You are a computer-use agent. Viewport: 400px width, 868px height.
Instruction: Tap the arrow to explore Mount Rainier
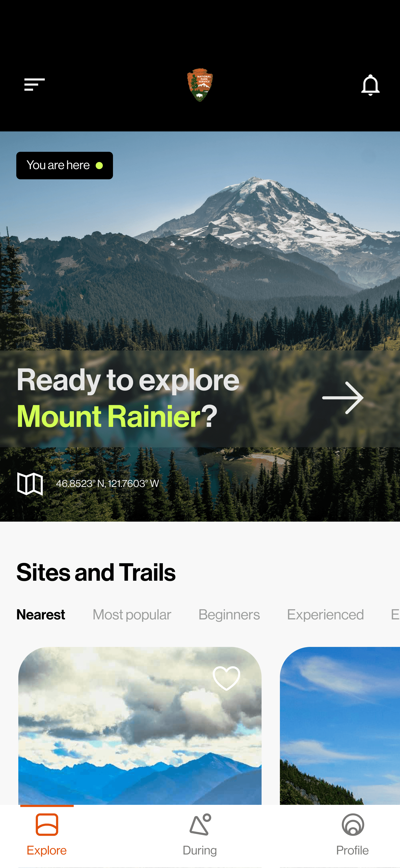click(x=343, y=398)
